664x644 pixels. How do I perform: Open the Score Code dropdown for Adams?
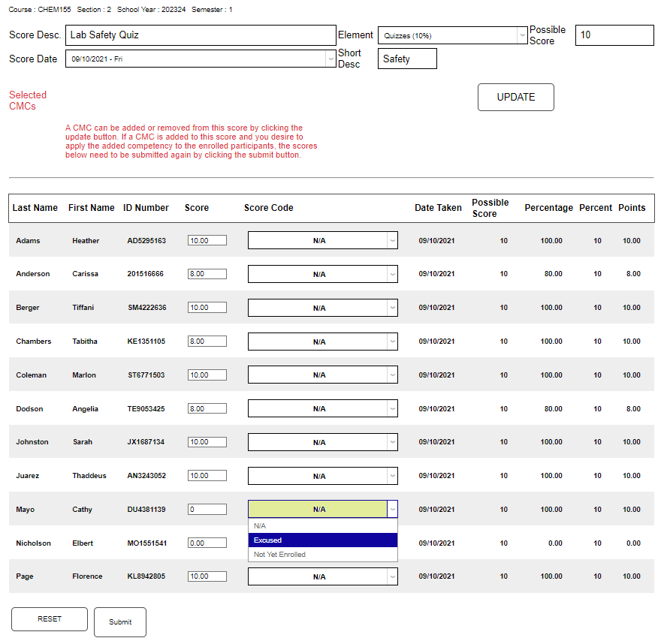(x=322, y=239)
